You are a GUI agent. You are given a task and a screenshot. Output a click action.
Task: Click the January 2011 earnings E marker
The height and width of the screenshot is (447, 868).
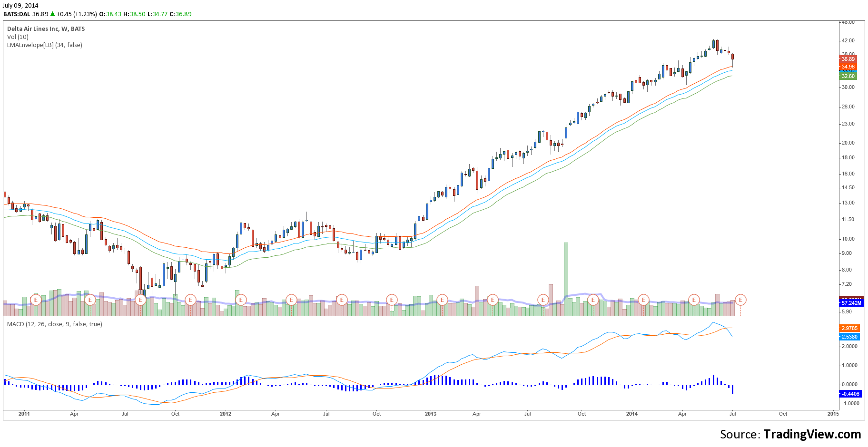pyautogui.click(x=36, y=300)
